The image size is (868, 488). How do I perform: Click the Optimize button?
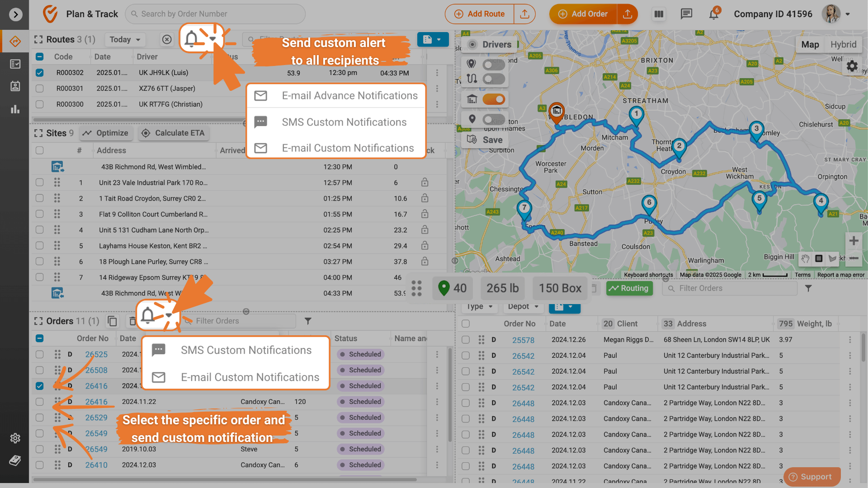[x=106, y=133]
